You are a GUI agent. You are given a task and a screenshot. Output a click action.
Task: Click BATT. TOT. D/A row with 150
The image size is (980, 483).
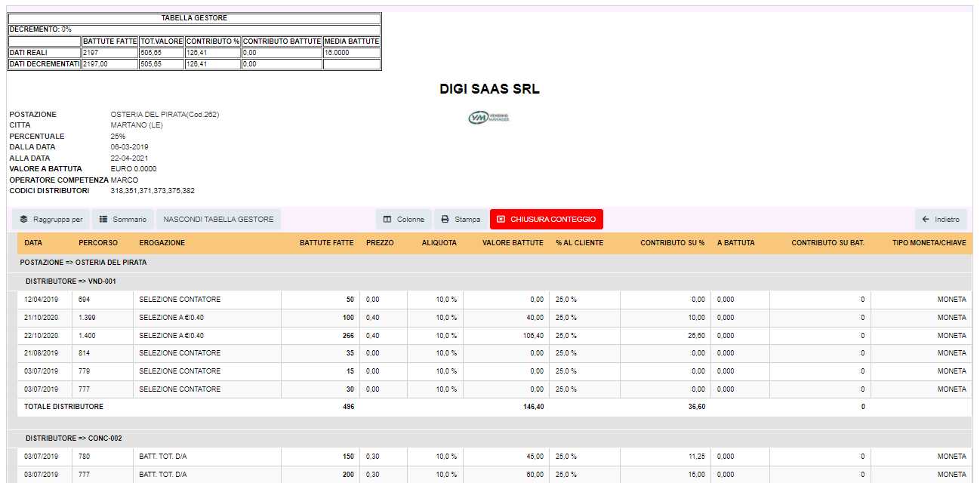pos(495,457)
